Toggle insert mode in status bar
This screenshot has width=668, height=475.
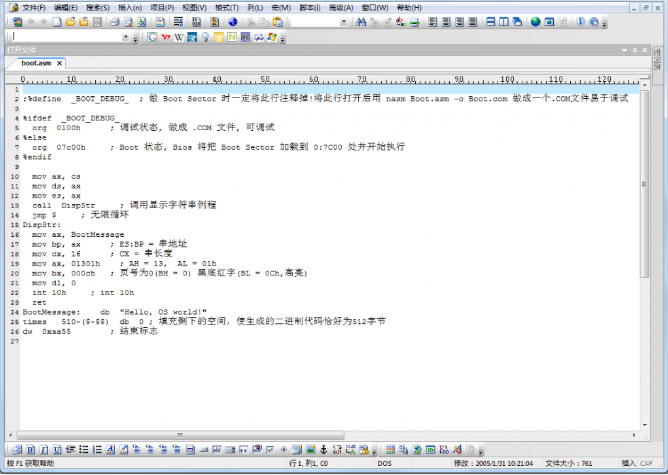628,463
